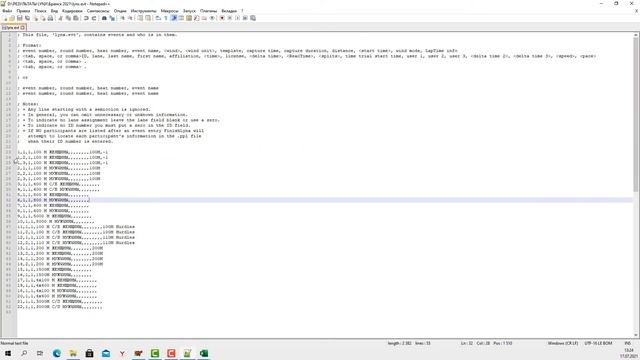The image size is (640, 360).
Task: Open the Вид menu
Action: [x=54, y=11]
